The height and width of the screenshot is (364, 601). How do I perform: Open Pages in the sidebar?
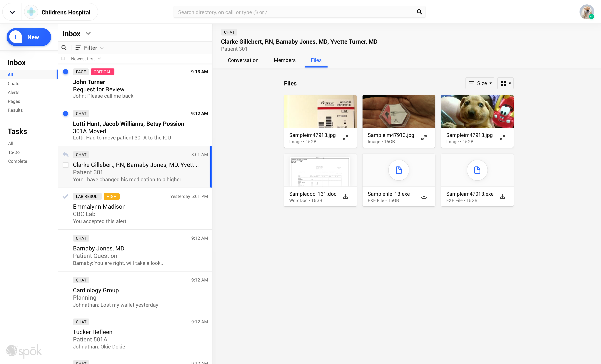click(x=14, y=101)
